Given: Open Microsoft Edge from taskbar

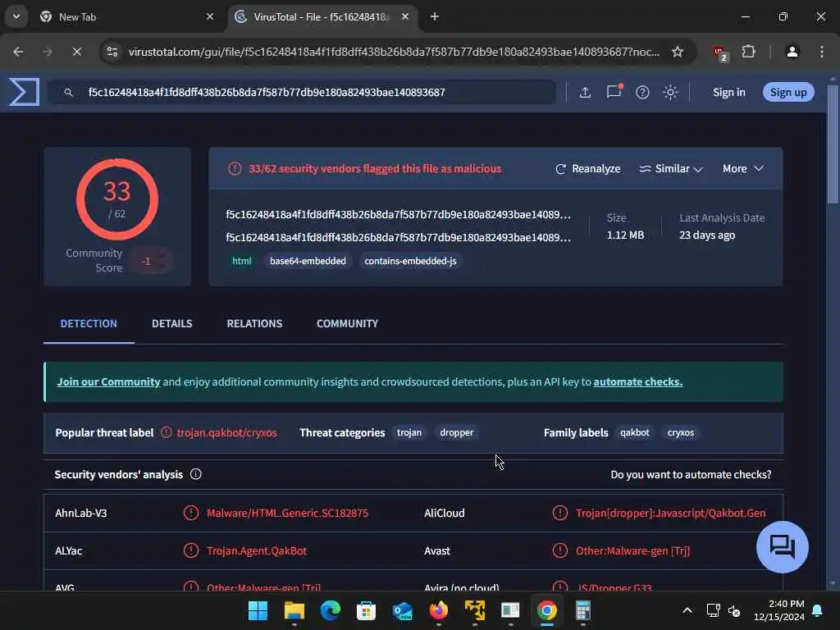Looking at the screenshot, I should coord(330,610).
